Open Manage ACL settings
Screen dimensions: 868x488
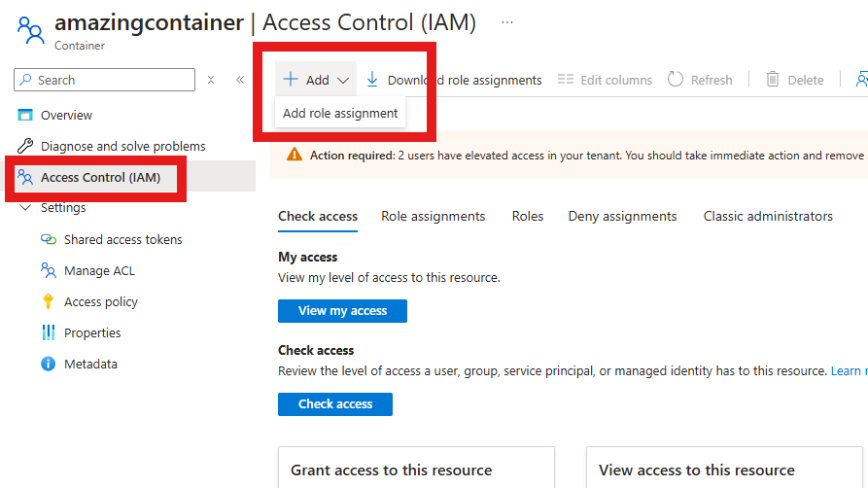tap(99, 270)
